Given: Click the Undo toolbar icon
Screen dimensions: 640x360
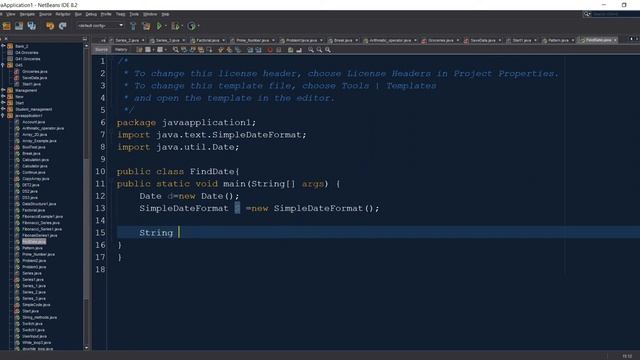Looking at the screenshot, I should tap(50, 26).
